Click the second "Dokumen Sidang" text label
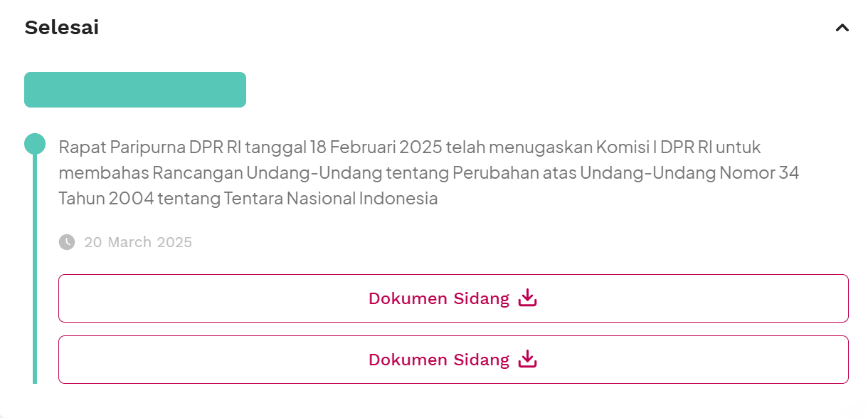This screenshot has height=418, width=868. tap(438, 360)
